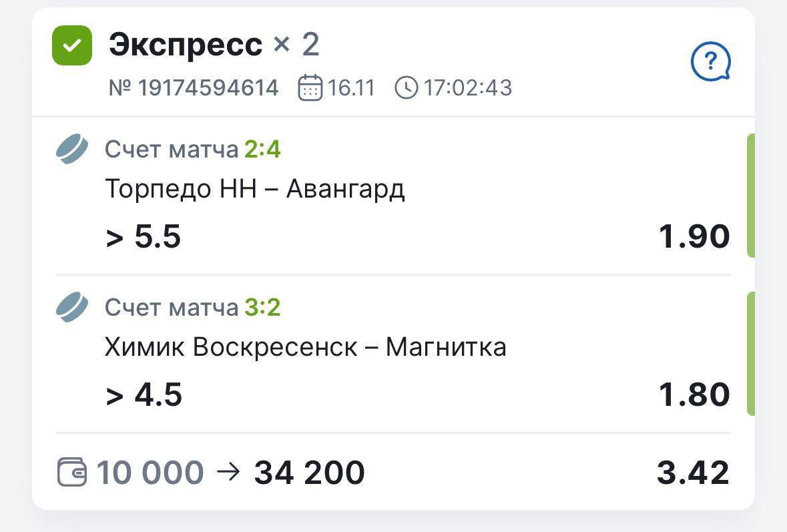Click the wallet icon next to 10 000
The height and width of the screenshot is (532, 787).
pos(72,473)
